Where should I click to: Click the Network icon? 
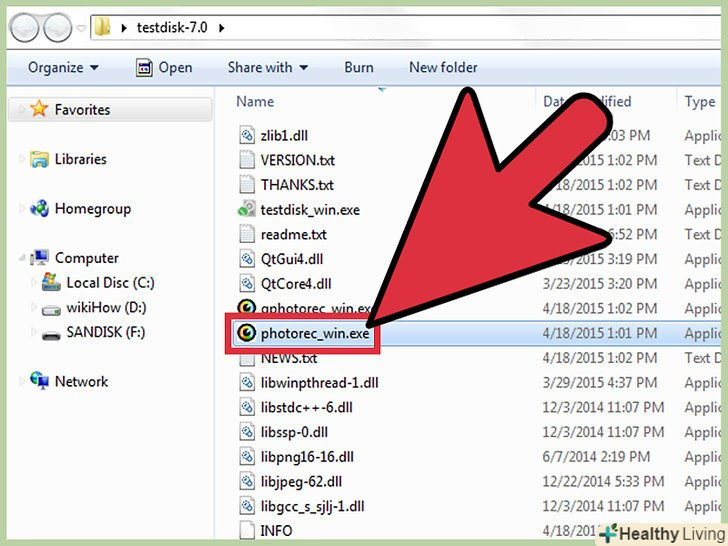[x=39, y=381]
